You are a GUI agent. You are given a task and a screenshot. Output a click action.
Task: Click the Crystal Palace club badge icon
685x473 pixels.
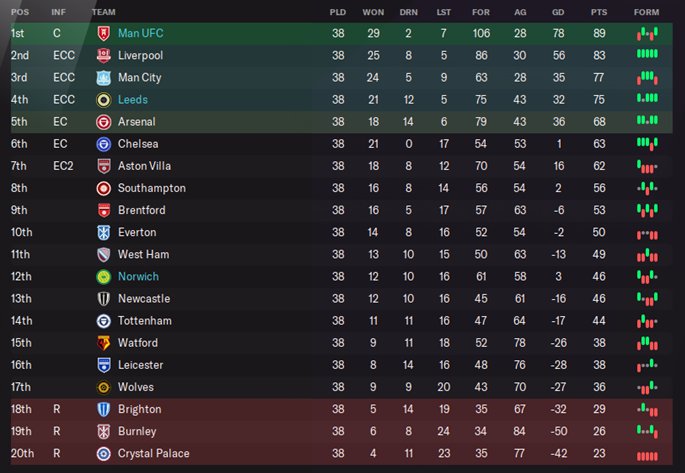tap(104, 454)
